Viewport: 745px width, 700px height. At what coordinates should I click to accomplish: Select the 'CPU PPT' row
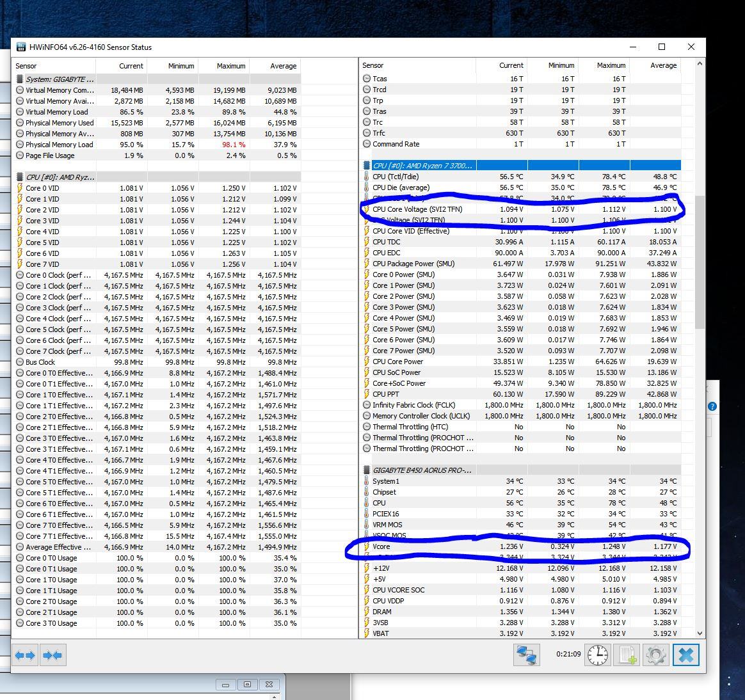tap(521, 394)
